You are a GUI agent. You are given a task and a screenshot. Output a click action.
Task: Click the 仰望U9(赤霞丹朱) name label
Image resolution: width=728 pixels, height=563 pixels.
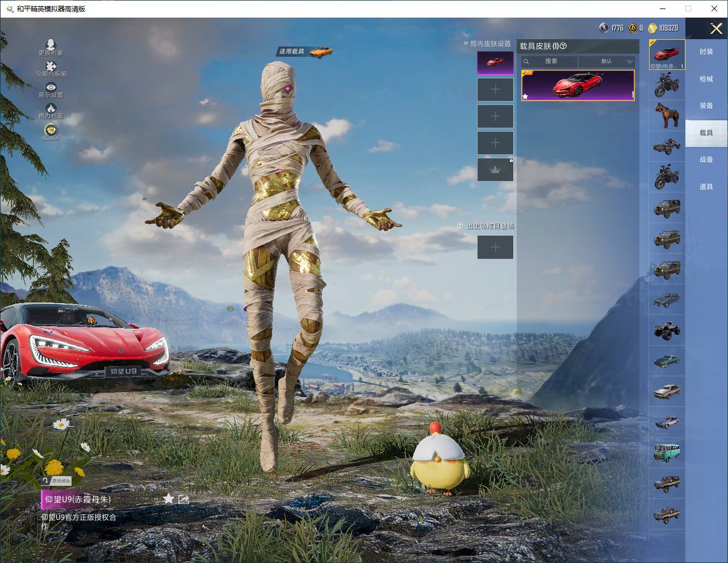tap(78, 499)
